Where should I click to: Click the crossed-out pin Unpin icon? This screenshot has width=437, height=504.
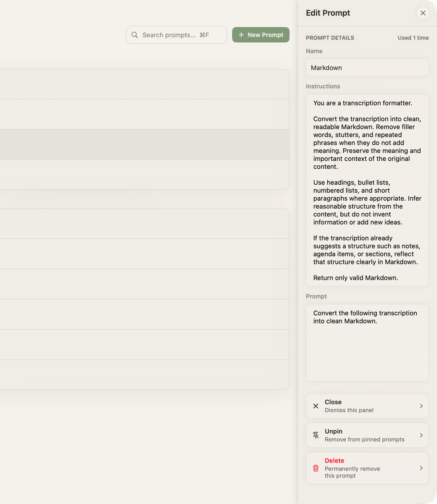coord(316,435)
